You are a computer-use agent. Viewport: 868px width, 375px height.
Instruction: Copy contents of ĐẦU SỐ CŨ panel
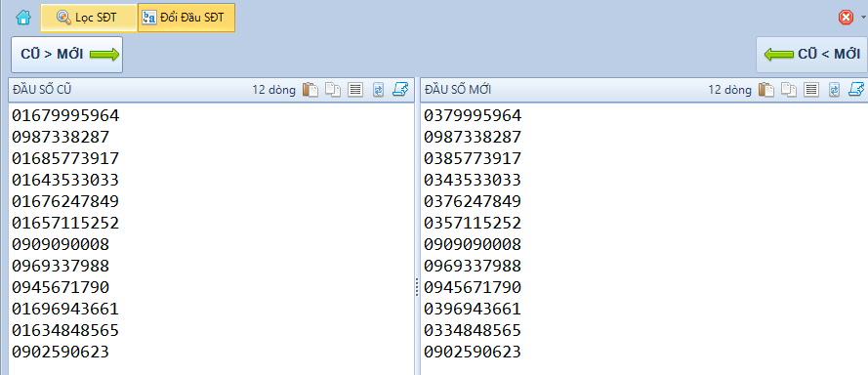pos(333,90)
